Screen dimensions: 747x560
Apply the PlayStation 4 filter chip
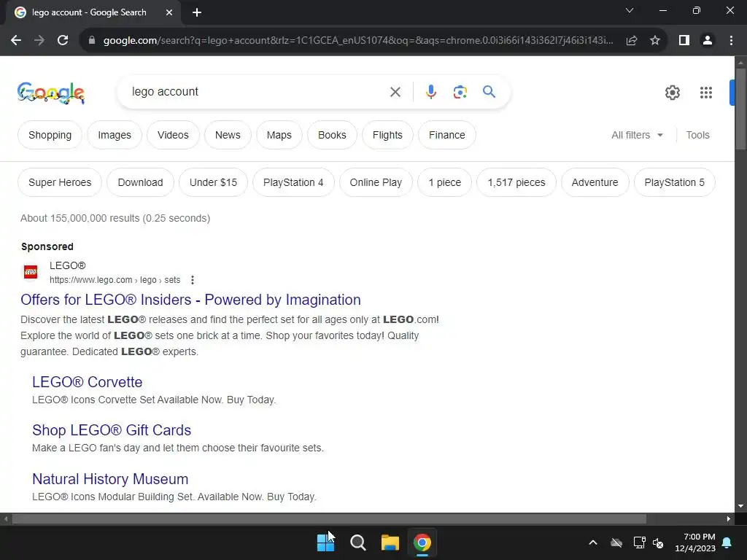coord(293,182)
